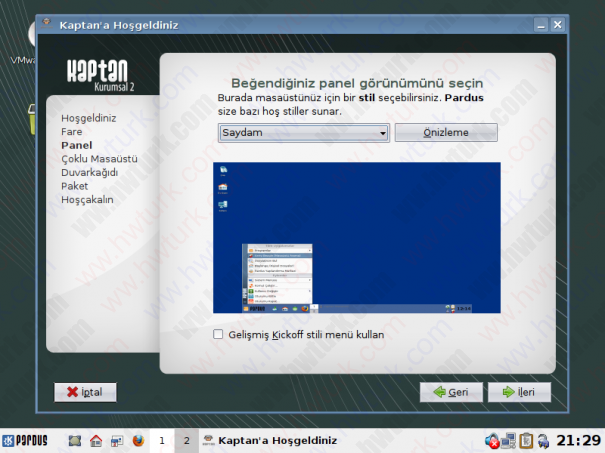605x453 pixels.
Task: Open the Klipper clipboard tray icon
Action: [x=526, y=441]
